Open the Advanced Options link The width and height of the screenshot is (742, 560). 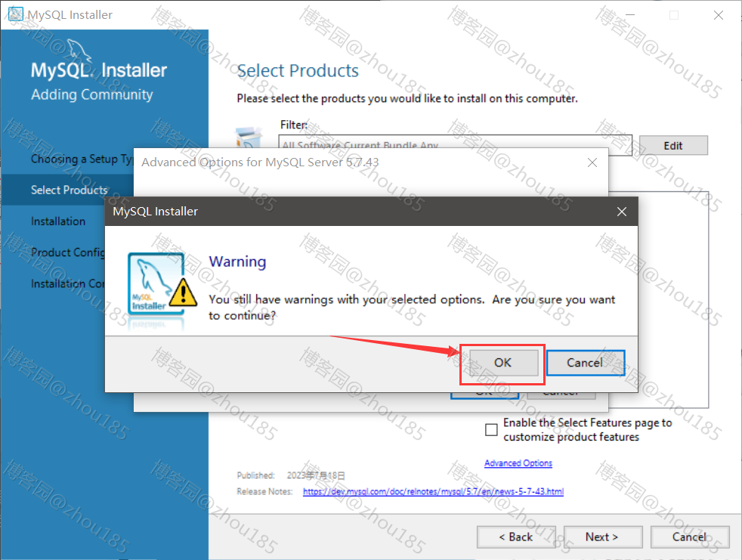[518, 463]
